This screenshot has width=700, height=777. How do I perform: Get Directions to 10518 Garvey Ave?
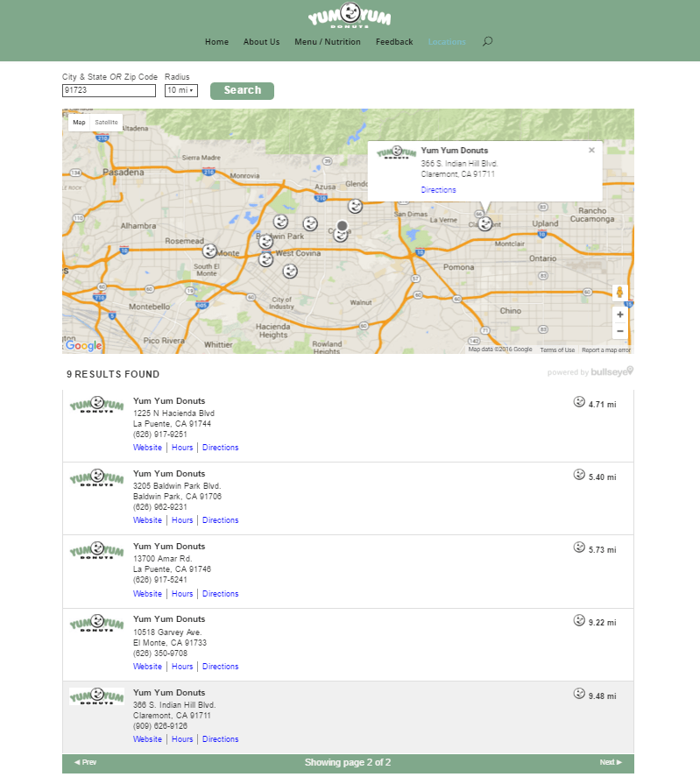pyautogui.click(x=220, y=667)
